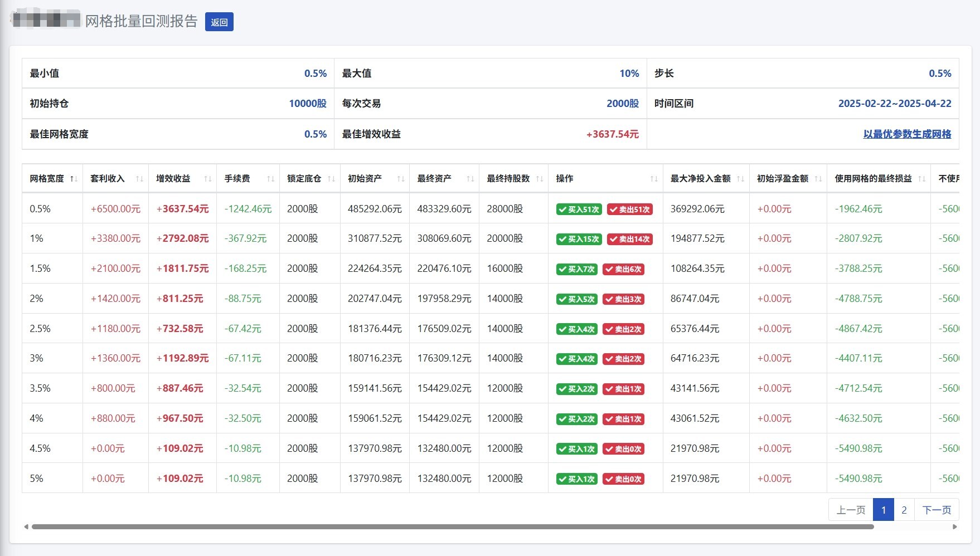
Task: Sort by 网格宽度 column sort icon
Action: [x=74, y=179]
